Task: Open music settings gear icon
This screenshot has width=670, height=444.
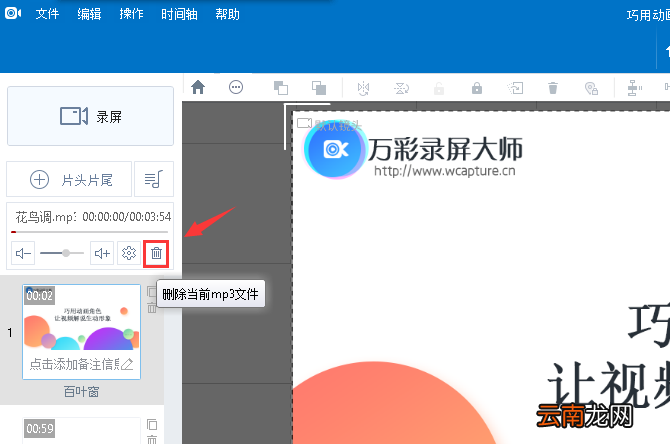Action: [129, 253]
